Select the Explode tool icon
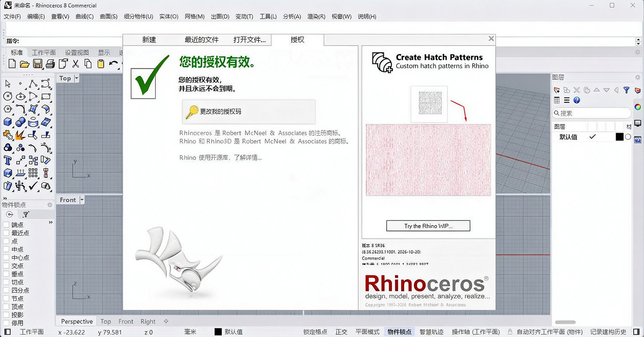This screenshot has height=337, width=644. 20,135
